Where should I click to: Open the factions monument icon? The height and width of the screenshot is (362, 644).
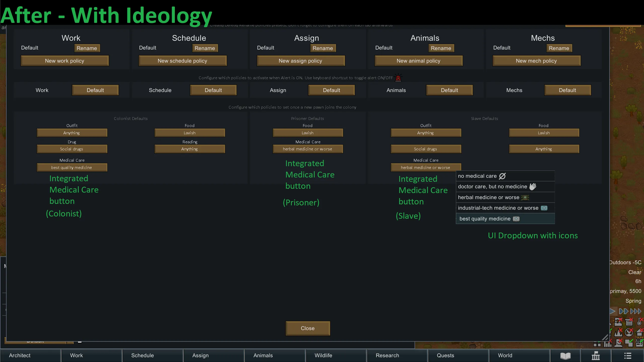(x=595, y=356)
